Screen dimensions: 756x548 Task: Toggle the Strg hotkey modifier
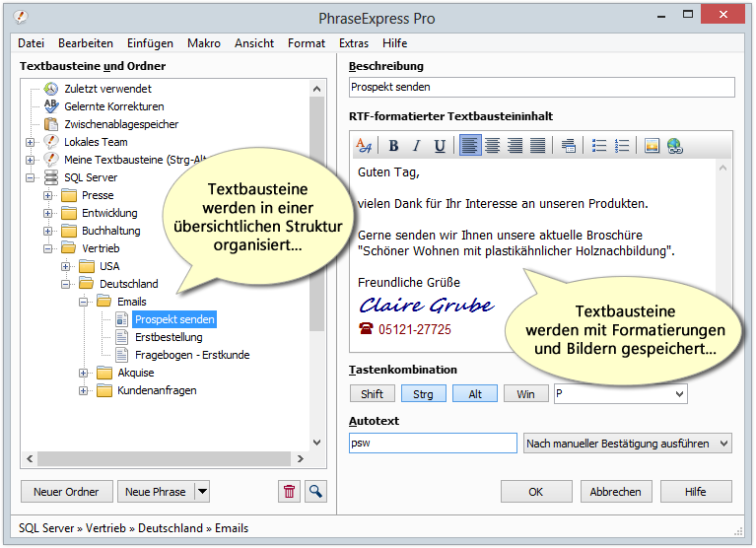(x=423, y=394)
